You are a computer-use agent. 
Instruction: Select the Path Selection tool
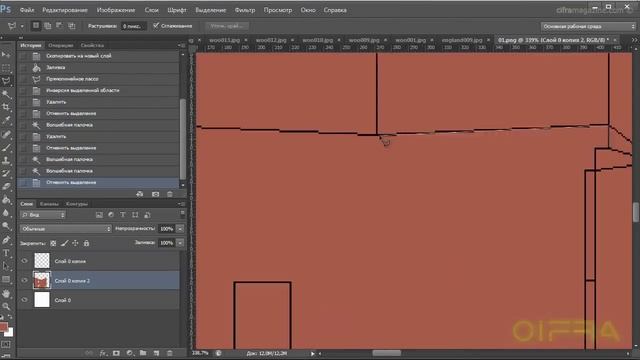(6, 266)
